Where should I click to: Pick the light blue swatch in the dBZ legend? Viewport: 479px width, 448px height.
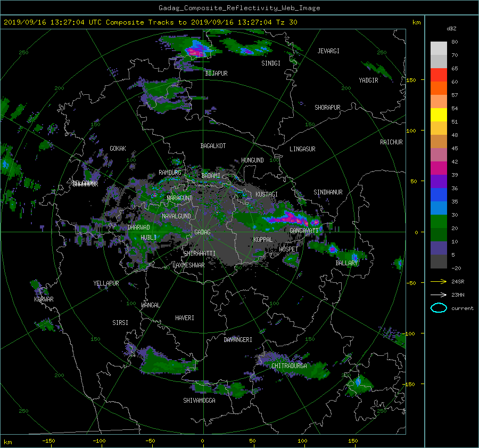(439, 208)
